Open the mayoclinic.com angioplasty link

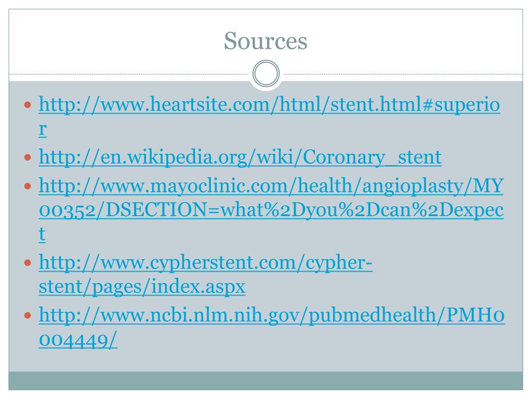tap(271, 186)
